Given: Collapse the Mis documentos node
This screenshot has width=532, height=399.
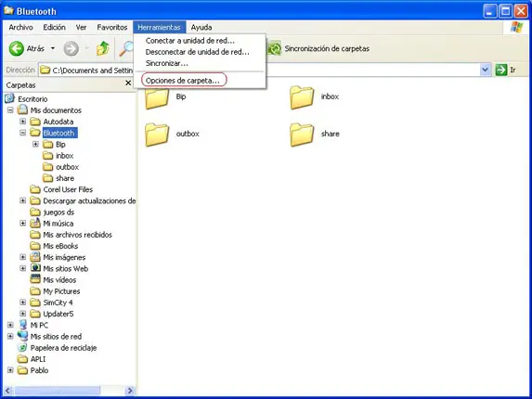Looking at the screenshot, I should coord(10,110).
